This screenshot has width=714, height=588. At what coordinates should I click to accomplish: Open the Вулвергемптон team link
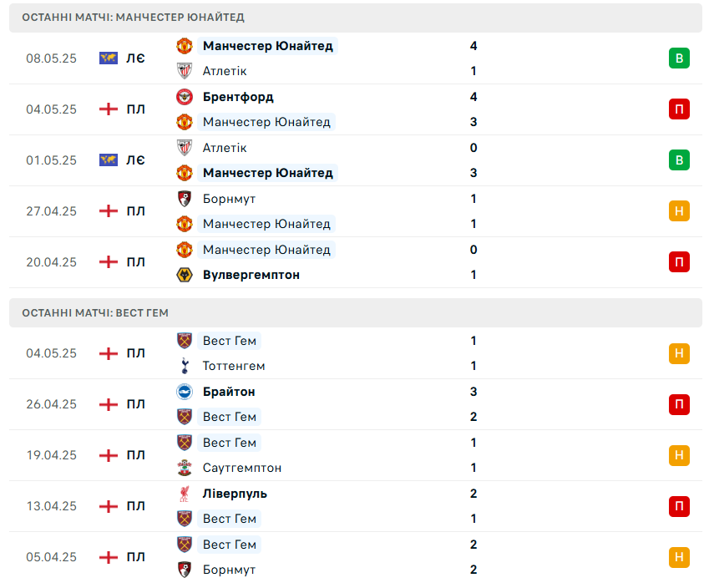click(x=251, y=275)
